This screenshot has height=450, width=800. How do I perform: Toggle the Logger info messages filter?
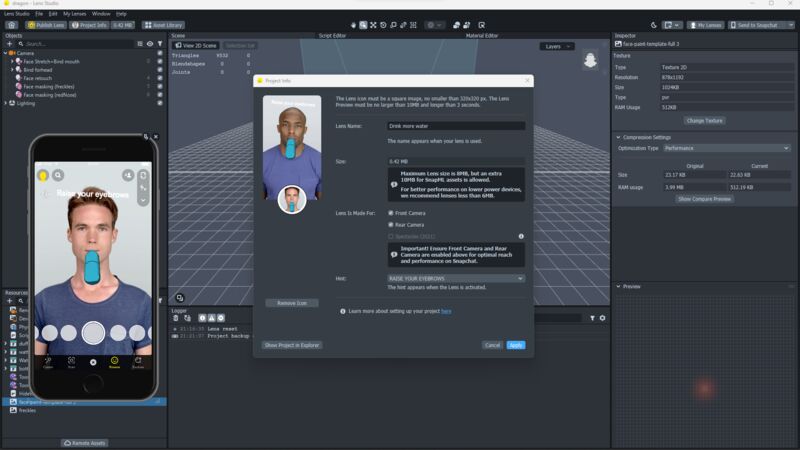[x=202, y=318]
